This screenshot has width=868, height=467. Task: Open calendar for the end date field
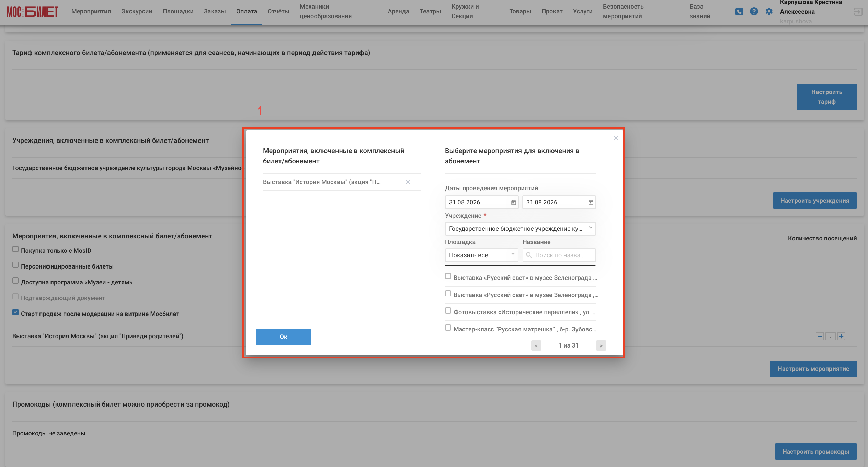(591, 202)
